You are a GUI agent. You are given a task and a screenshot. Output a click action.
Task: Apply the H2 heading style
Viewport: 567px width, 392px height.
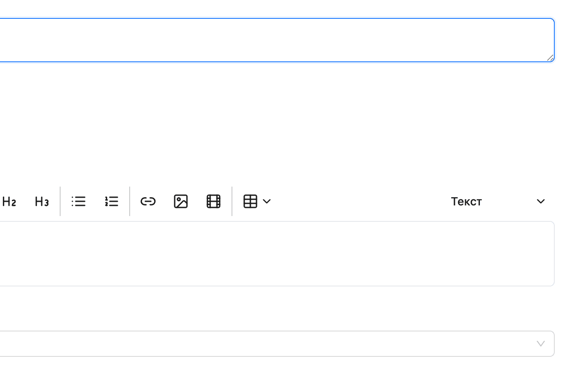[9, 201]
